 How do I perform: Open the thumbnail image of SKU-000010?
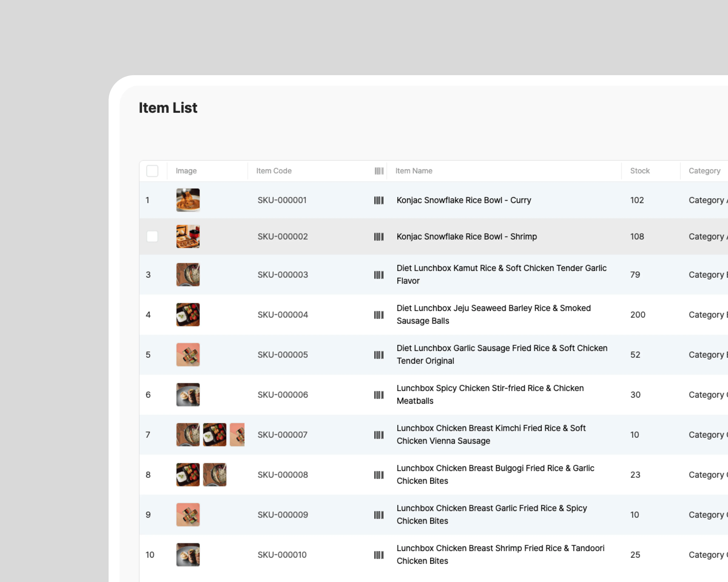point(188,555)
